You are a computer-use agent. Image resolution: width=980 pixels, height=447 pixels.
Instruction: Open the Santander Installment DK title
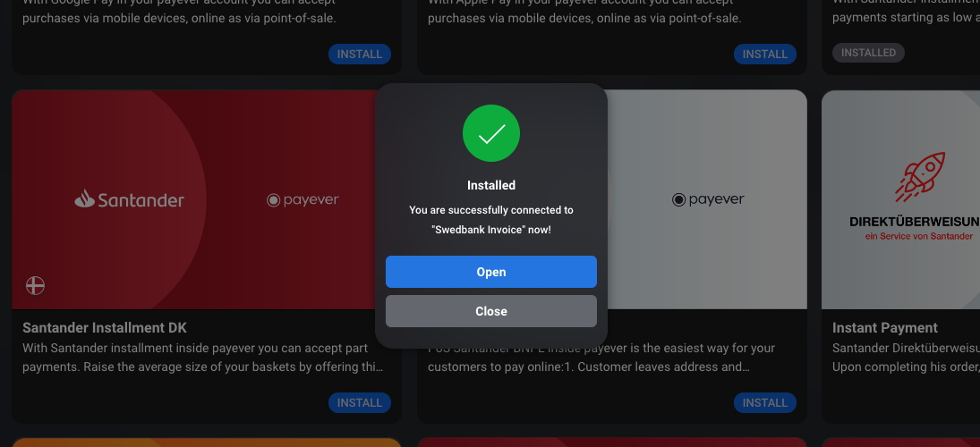click(105, 328)
